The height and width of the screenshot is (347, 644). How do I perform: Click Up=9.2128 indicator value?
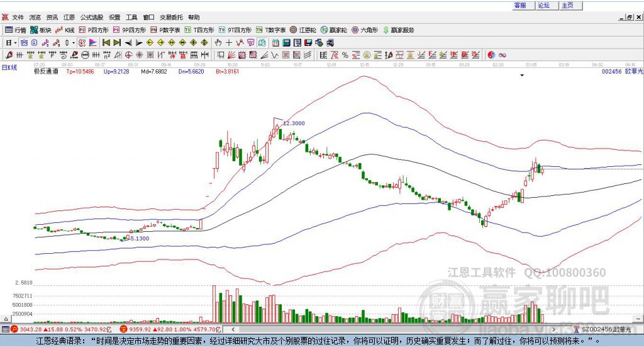116,72
